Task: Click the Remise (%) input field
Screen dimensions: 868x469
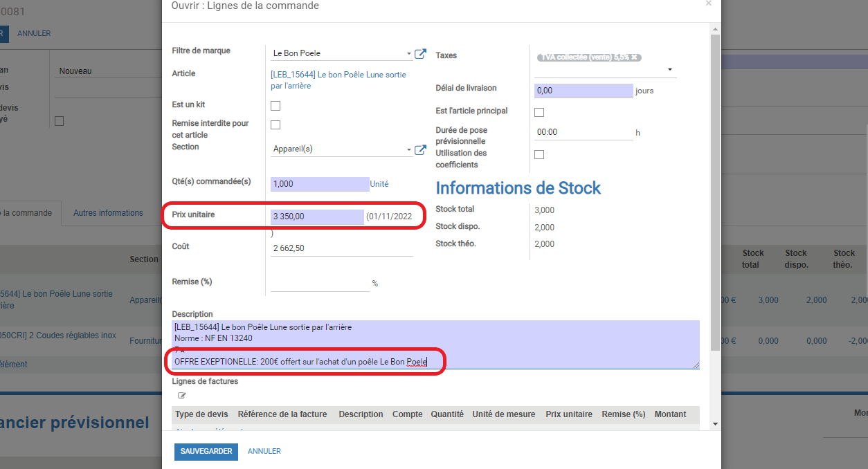Action: (320, 283)
